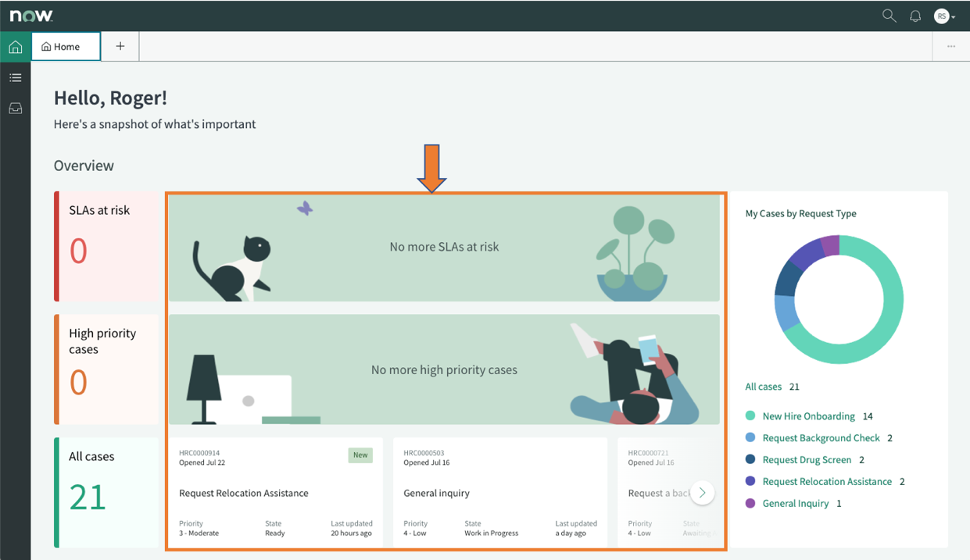Open case HRC0000914 Request Relocation Assistance card

point(276,492)
